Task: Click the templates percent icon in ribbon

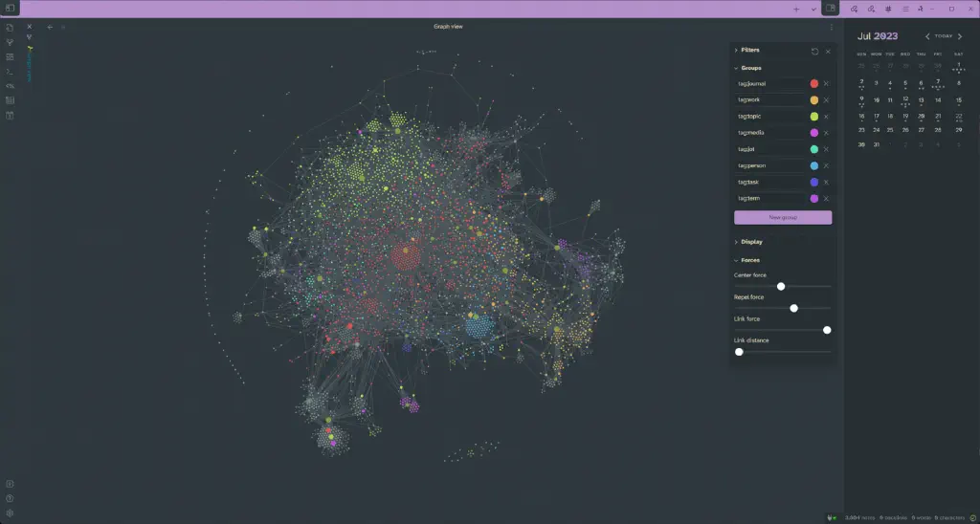Action: [10, 86]
